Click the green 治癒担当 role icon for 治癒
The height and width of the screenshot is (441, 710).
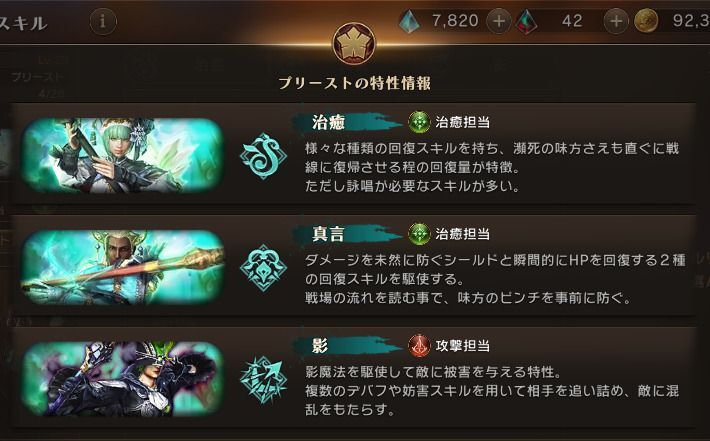(x=419, y=122)
